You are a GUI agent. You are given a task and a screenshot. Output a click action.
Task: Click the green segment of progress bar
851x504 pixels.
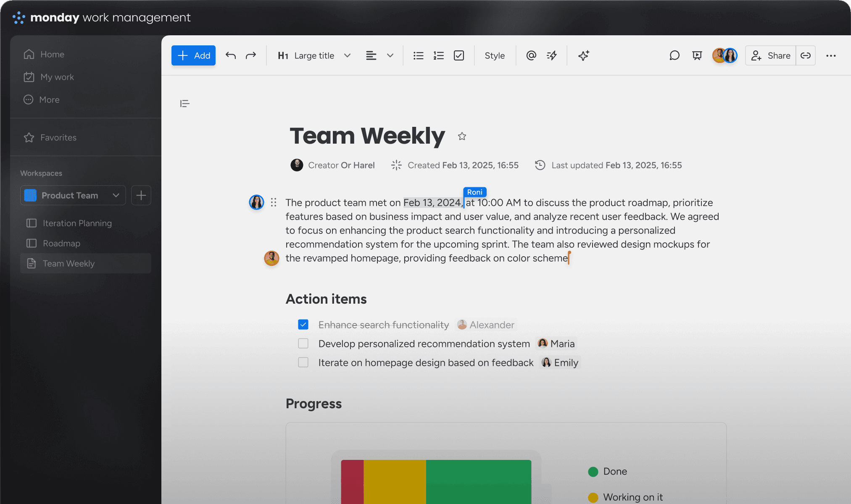click(478, 481)
